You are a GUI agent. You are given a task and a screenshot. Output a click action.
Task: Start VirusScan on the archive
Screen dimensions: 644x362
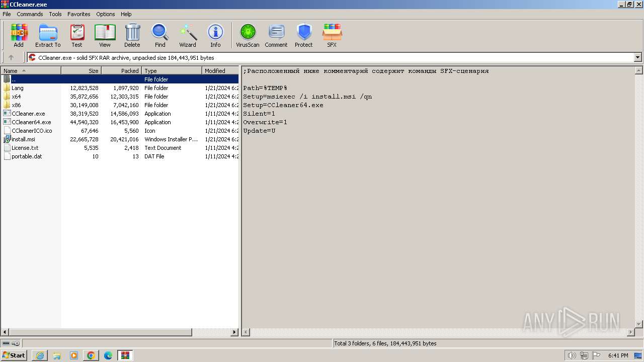(248, 36)
